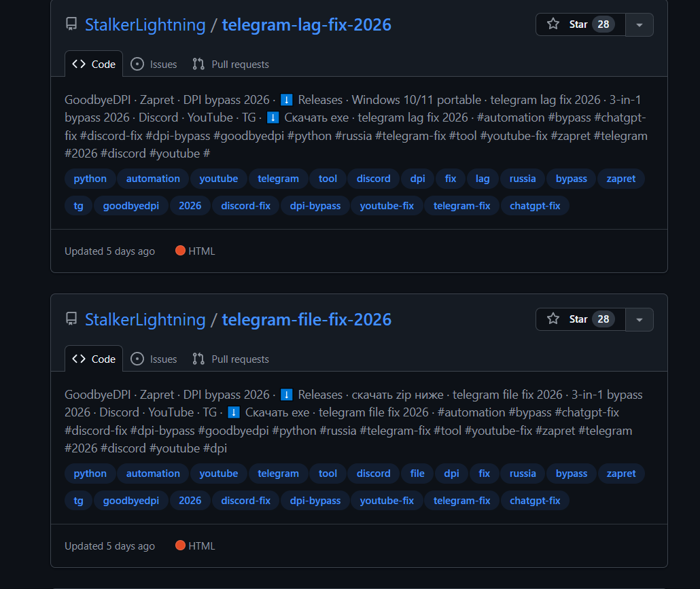
Task: Open telegram-file-fix-2026 repository link
Action: [307, 320]
